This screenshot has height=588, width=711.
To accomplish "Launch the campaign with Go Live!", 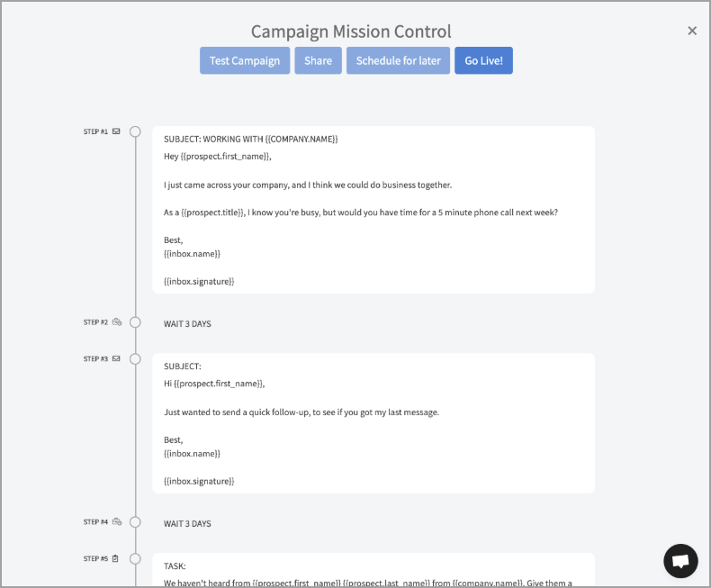I will (x=483, y=60).
